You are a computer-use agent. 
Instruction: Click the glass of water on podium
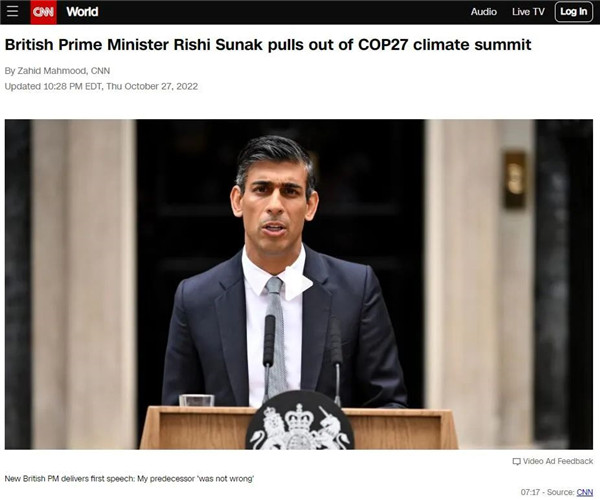197,401
